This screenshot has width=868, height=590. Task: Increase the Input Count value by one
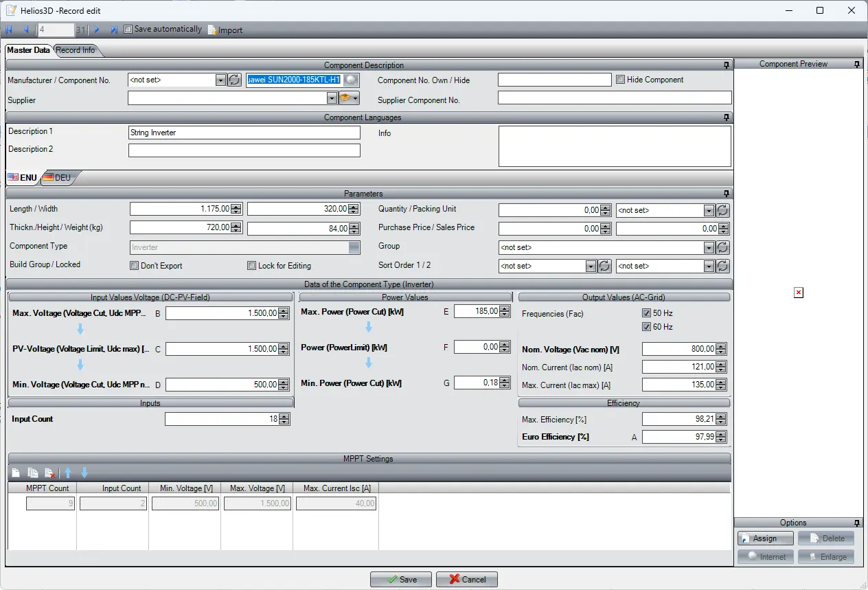pos(284,416)
